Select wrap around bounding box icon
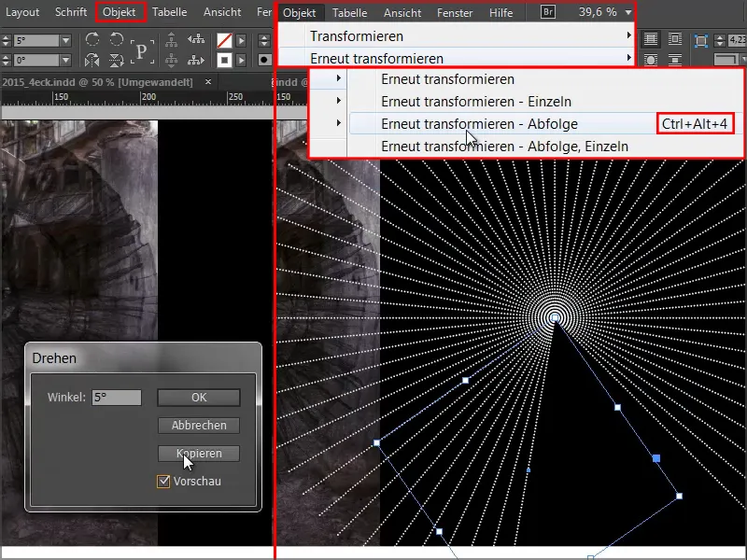Image resolution: width=747 pixels, height=560 pixels. [x=674, y=39]
